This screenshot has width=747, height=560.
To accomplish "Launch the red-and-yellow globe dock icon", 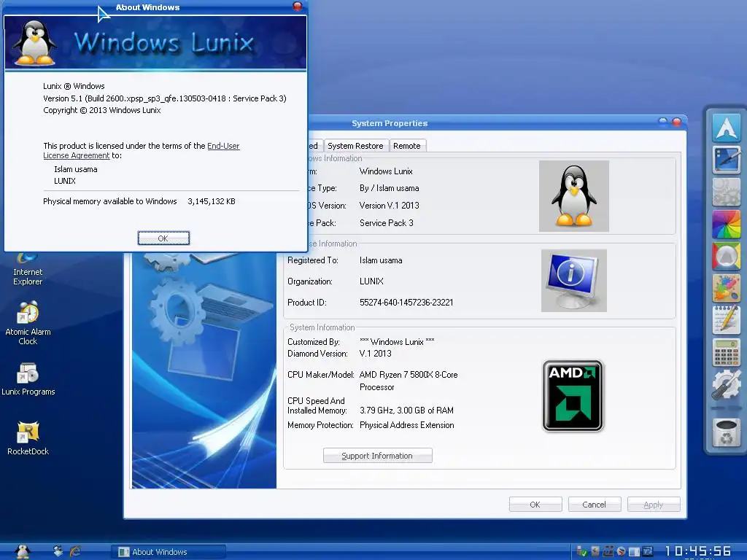I will tap(727, 256).
